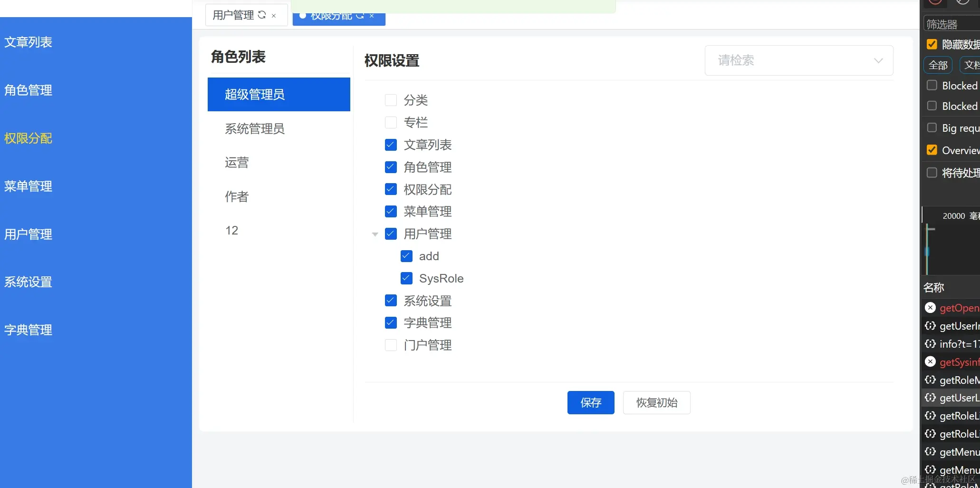Select the highlighted getUserL request row

coord(951,398)
